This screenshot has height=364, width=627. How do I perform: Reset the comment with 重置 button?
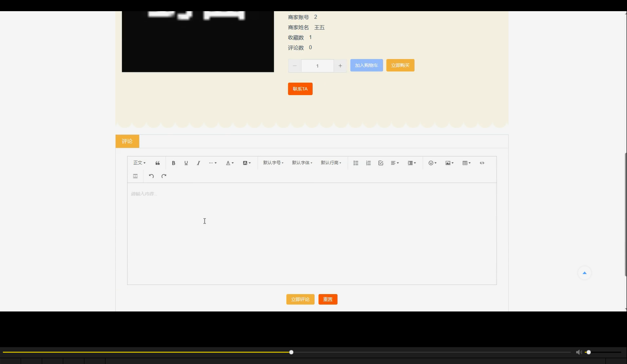click(328, 299)
